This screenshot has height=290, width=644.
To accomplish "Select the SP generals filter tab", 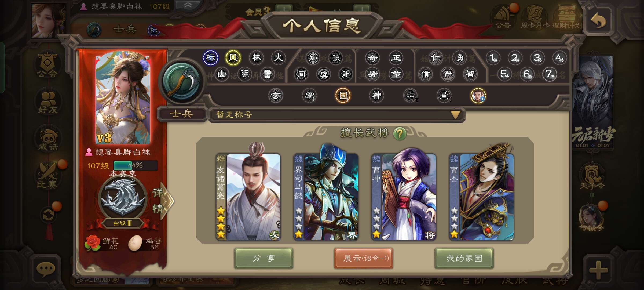I will (x=309, y=95).
